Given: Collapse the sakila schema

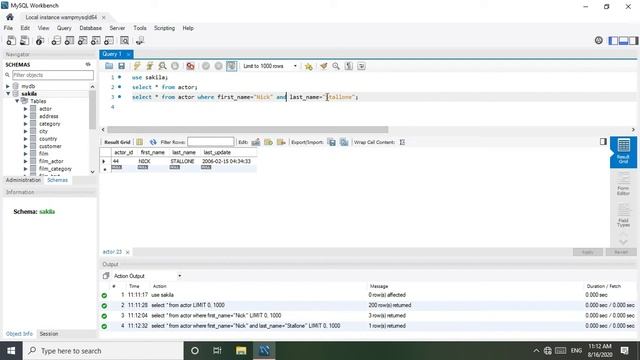Looking at the screenshot, I should click(x=8, y=93).
